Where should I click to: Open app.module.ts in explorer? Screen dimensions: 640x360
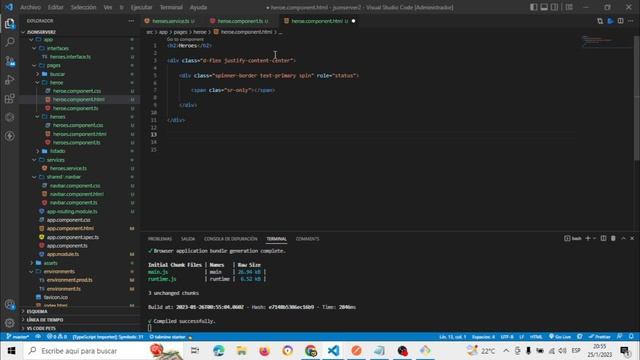coord(63,254)
